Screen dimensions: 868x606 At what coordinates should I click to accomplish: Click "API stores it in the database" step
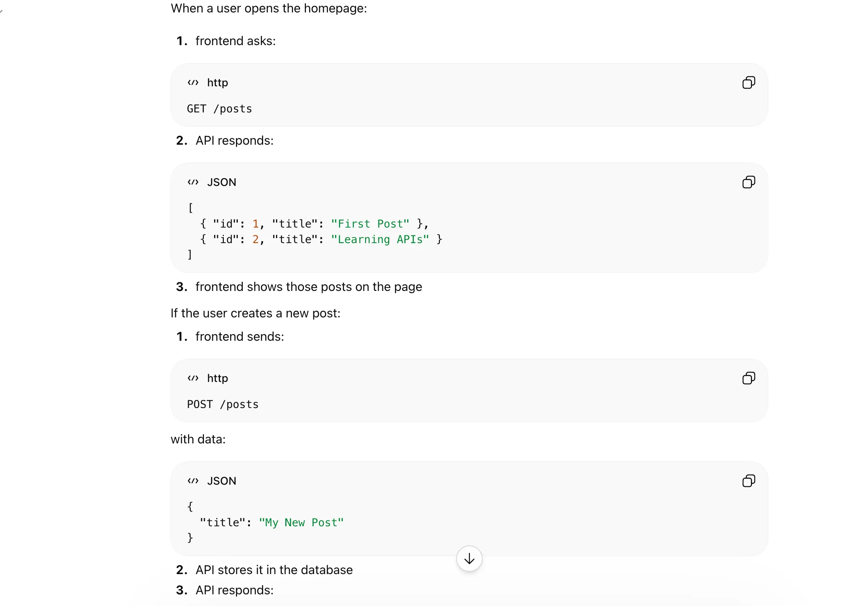[274, 570]
